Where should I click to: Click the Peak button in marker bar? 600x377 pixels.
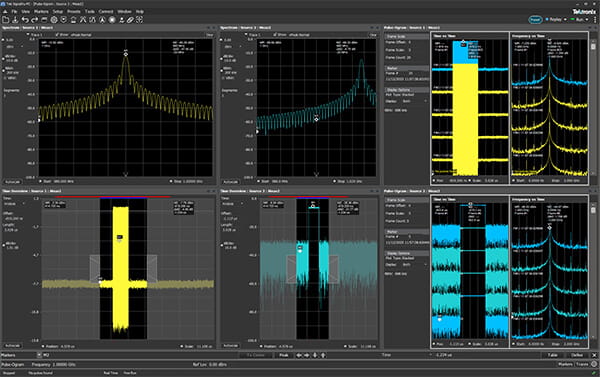coord(284,355)
